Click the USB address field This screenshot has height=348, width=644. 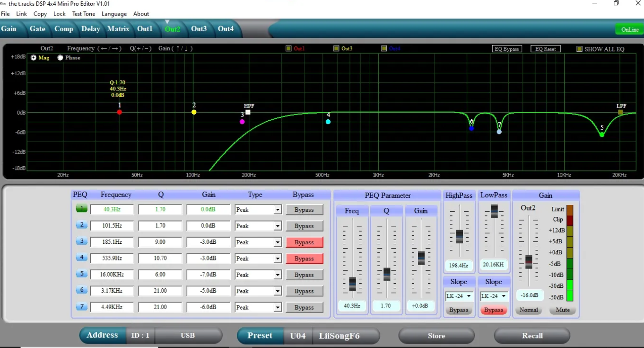(x=188, y=336)
